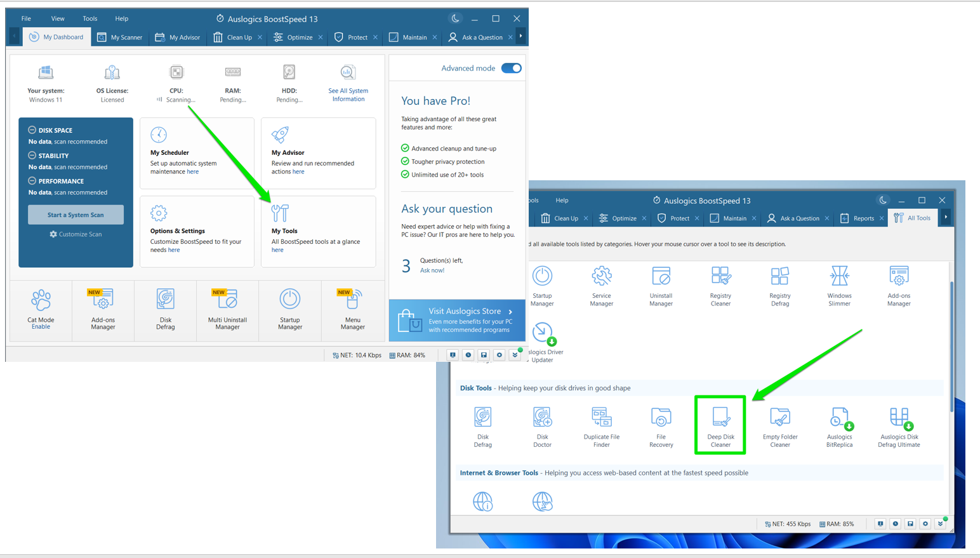Collapse DISK SPACE status item
Screen dimensions: 980x558
click(x=32, y=130)
